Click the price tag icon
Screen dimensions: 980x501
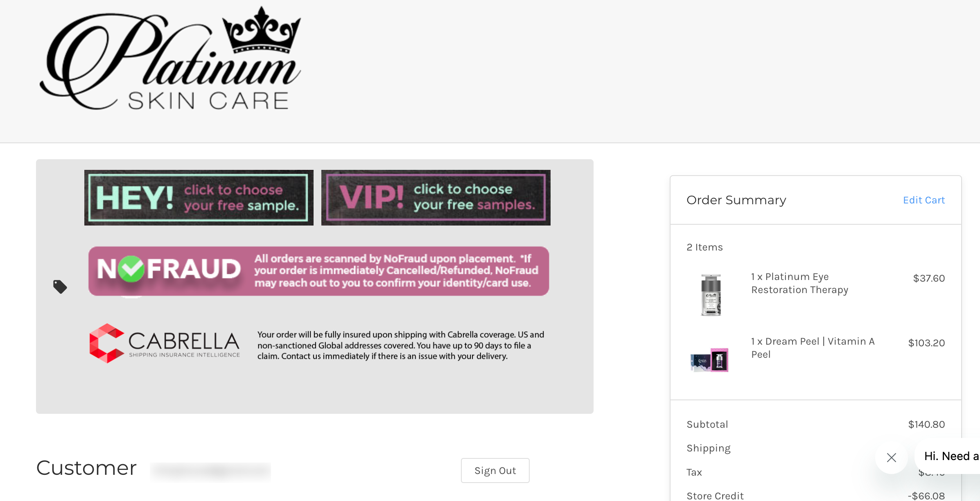point(60,287)
